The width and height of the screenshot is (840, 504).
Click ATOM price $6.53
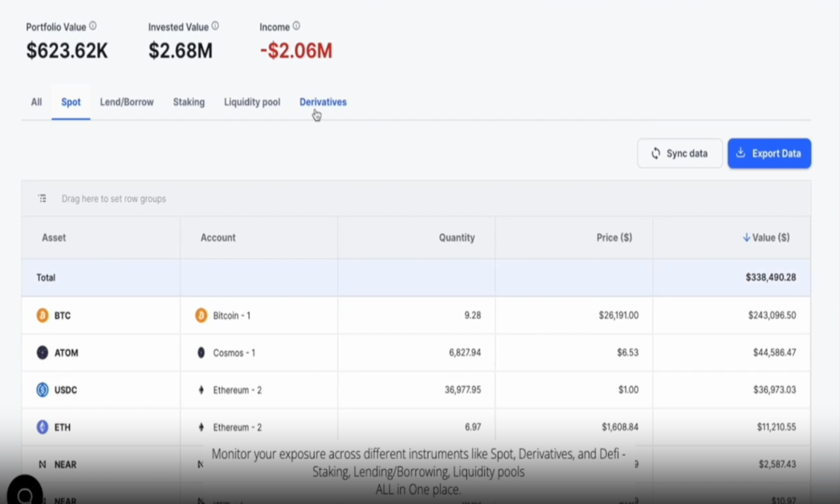pyautogui.click(x=627, y=353)
